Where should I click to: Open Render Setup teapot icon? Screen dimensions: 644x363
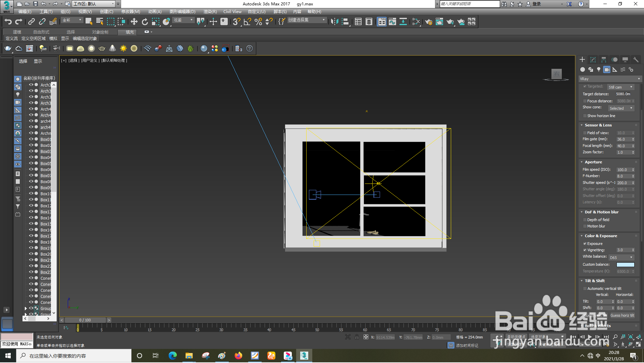pos(428,22)
